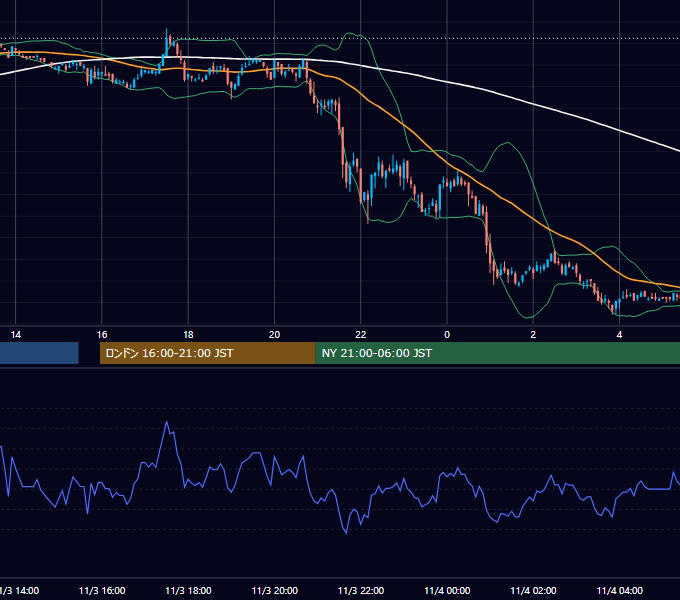680x600 pixels.
Task: Click the 11/4 04:00 date label
Action: 620,591
